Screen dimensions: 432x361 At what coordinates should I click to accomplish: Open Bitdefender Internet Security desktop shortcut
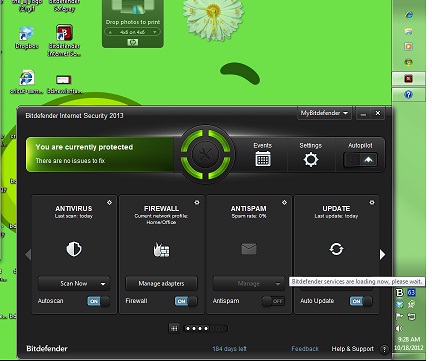click(64, 41)
